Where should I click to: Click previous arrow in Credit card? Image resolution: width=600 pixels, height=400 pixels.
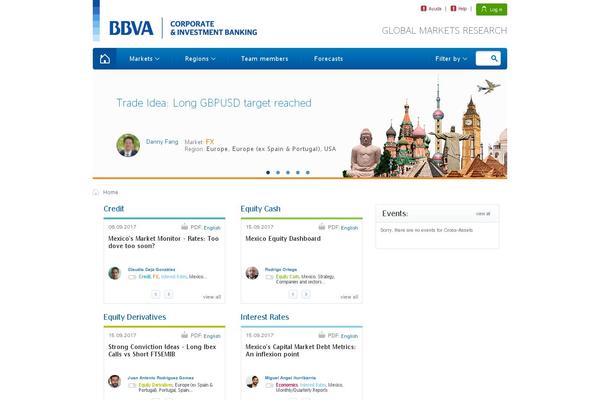point(156,294)
